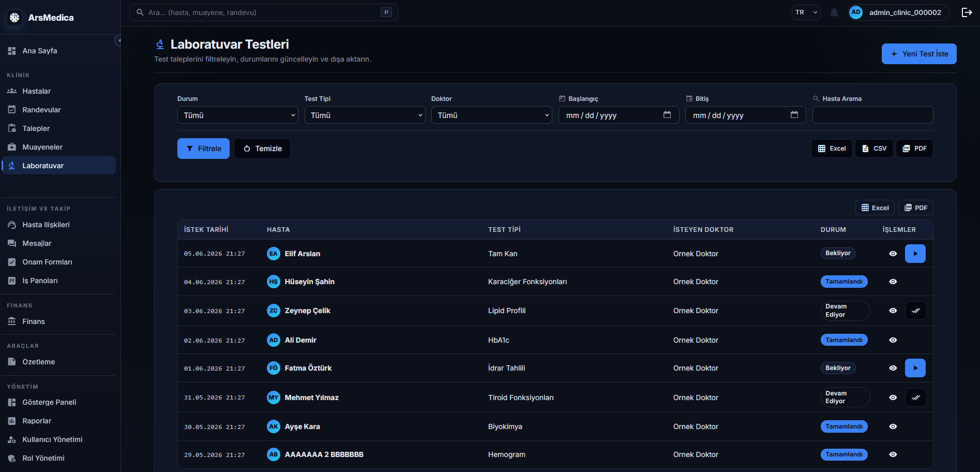
Task: Click the notification bell icon
Action: (834, 12)
